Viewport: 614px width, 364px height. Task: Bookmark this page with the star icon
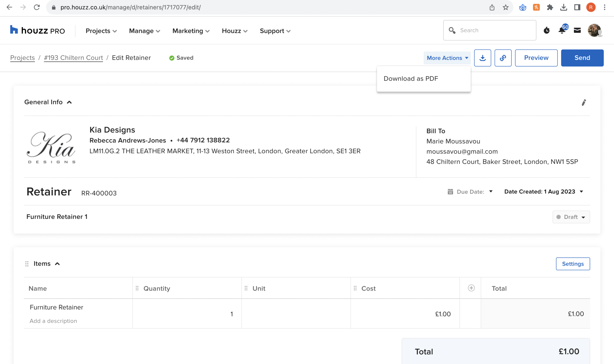505,7
